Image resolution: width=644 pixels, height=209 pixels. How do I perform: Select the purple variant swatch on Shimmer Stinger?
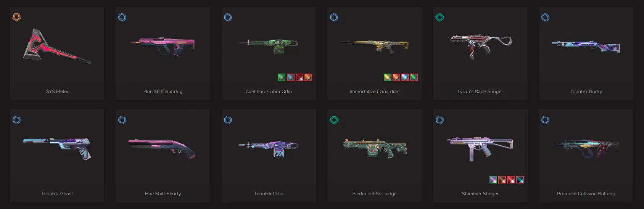[493, 180]
